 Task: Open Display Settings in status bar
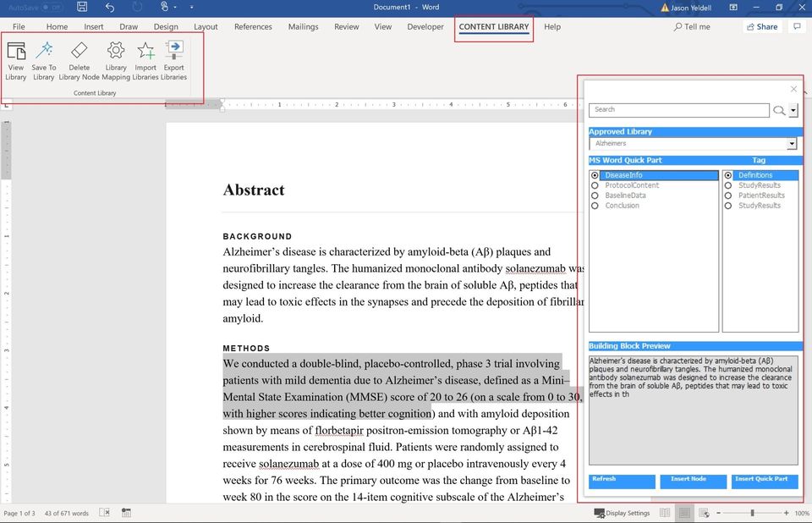click(622, 513)
